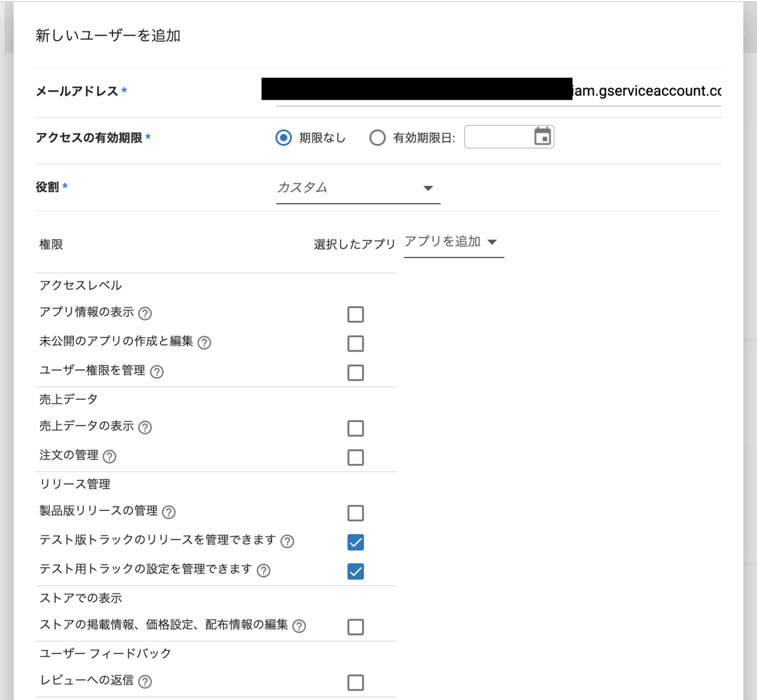Uncheck テスト用トラックの設定を管理できます
This screenshot has width=757, height=700.
click(355, 571)
